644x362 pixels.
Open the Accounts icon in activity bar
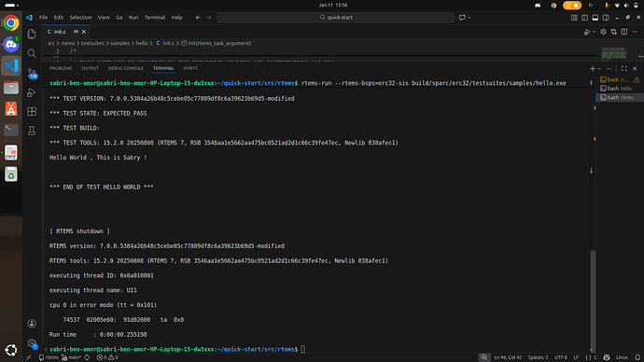click(x=32, y=324)
